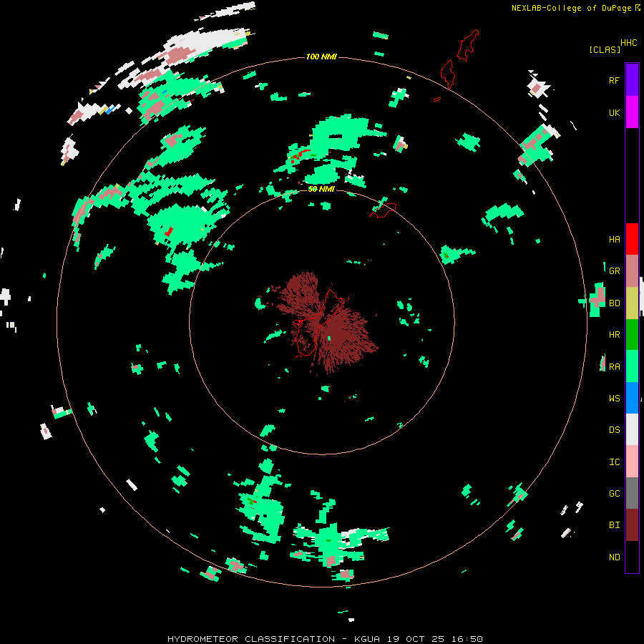The height and width of the screenshot is (644, 644).
Task: Click the RA light green swatch
Action: (632, 366)
